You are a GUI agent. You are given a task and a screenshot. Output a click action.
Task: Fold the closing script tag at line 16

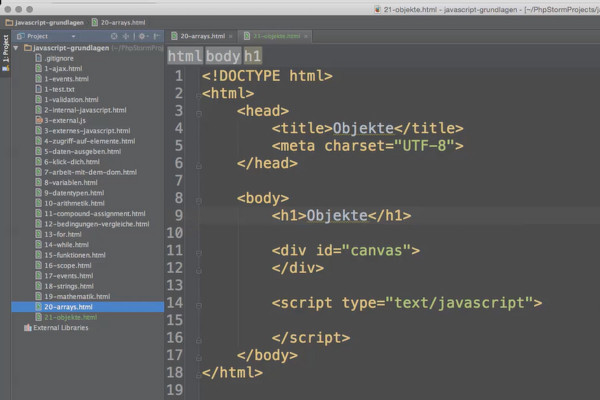[199, 340]
